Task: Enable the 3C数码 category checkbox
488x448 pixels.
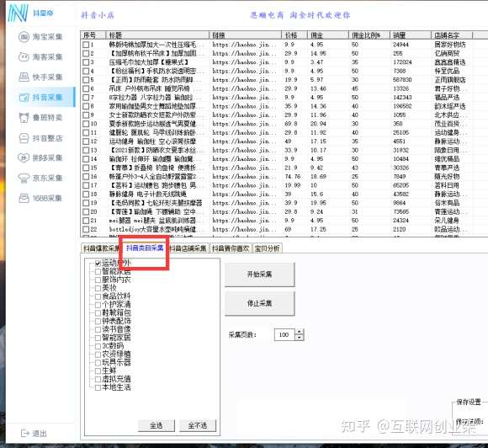Action: [x=98, y=346]
